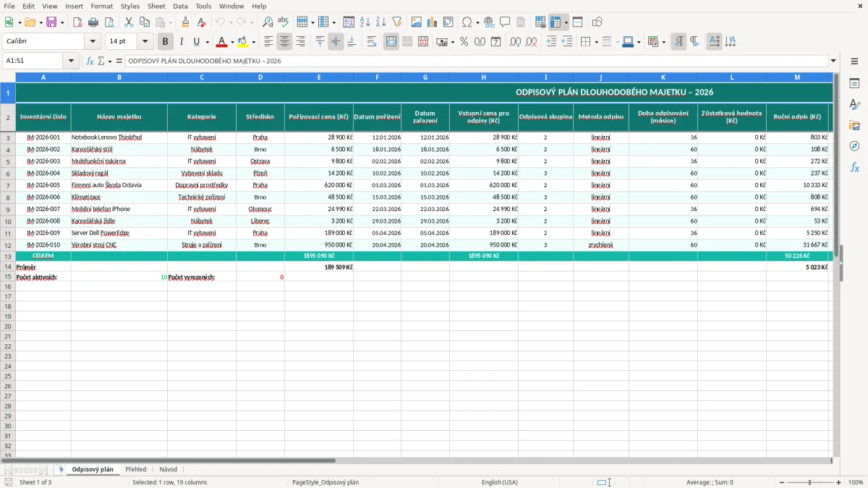The width and height of the screenshot is (868, 488).
Task: Click the highlighting color swatch button
Action: coord(242,42)
